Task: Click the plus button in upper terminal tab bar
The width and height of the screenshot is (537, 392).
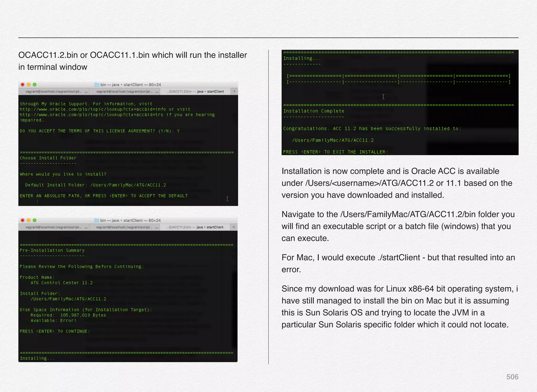Action: (234, 91)
